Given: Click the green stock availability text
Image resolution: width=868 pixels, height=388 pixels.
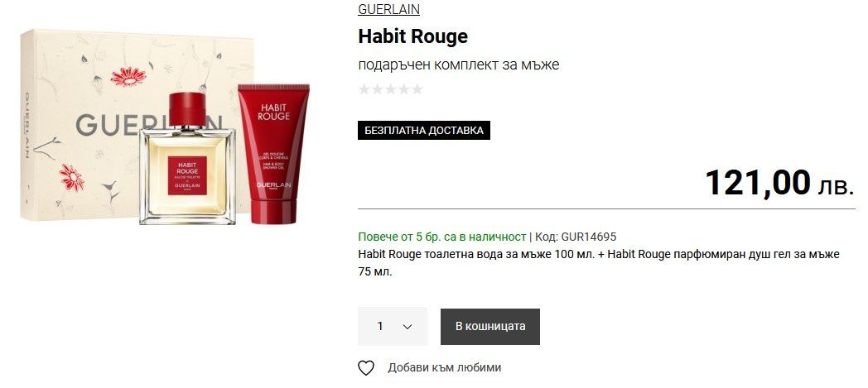Looking at the screenshot, I should (x=441, y=237).
